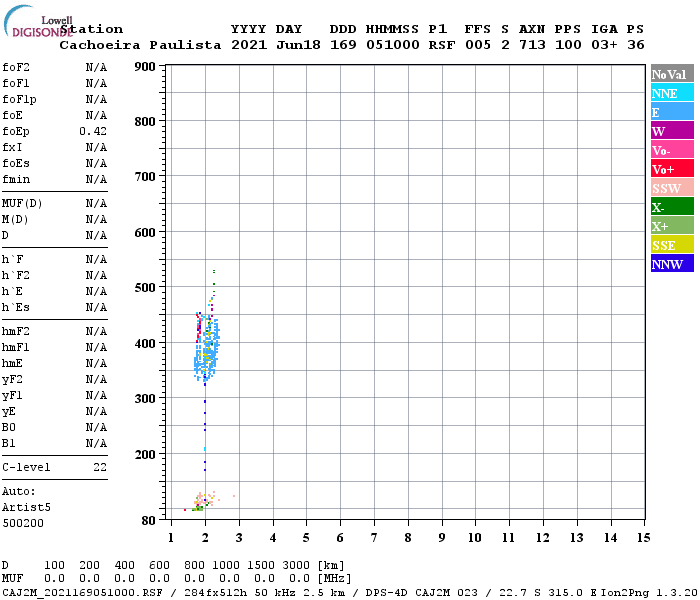Image resolution: width=700 pixels, height=600 pixels.
Task: Click the C-level value 22
Action: 100,468
